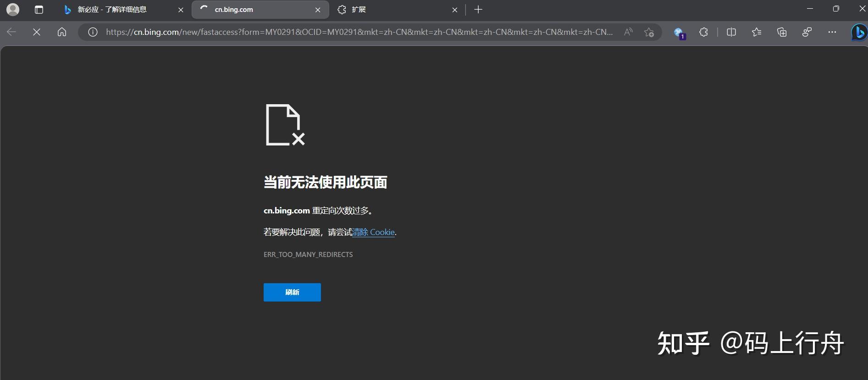Open the tab actions menu icon

(39, 9)
